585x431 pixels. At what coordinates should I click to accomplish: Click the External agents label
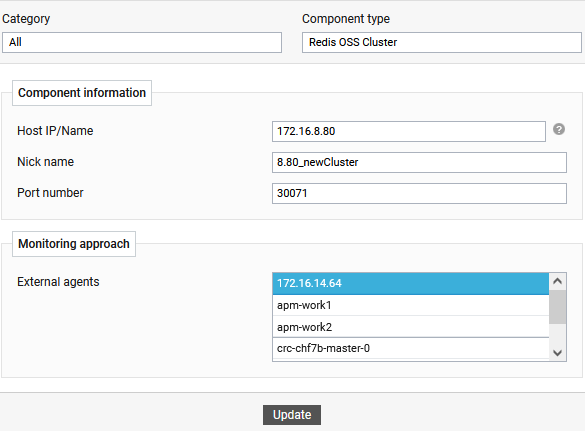pyautogui.click(x=58, y=282)
